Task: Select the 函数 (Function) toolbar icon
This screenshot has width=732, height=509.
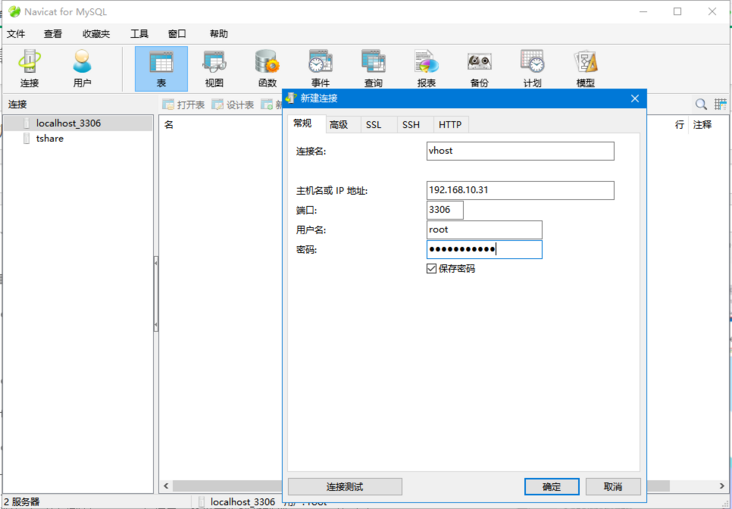Action: pyautogui.click(x=267, y=69)
